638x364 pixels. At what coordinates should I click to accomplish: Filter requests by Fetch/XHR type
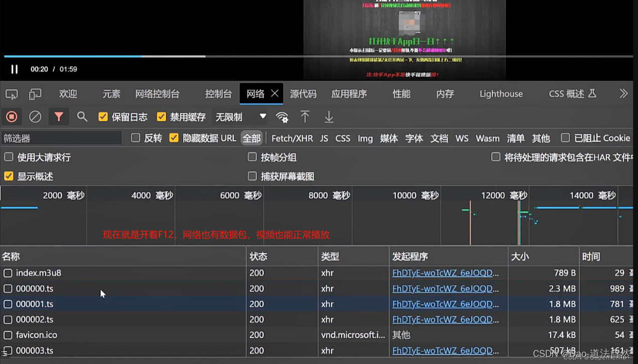coord(292,138)
